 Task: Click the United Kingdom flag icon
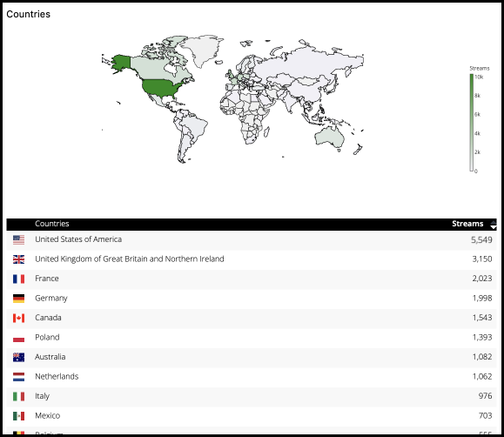point(18,259)
